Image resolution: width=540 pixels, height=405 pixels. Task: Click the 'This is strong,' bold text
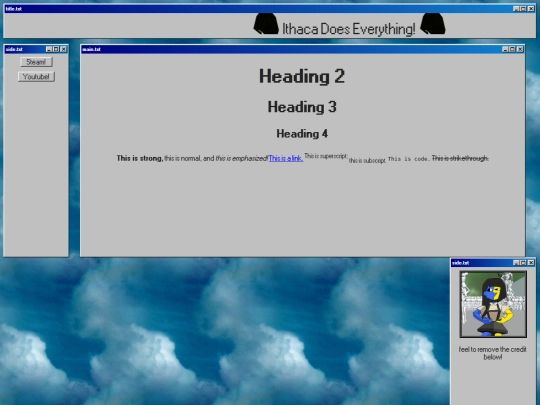point(139,158)
